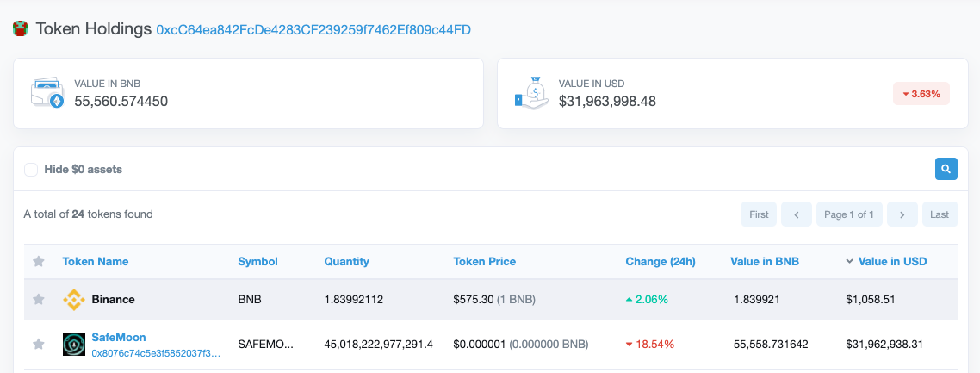
Task: Click the 3.63% change badge
Action: (x=921, y=94)
